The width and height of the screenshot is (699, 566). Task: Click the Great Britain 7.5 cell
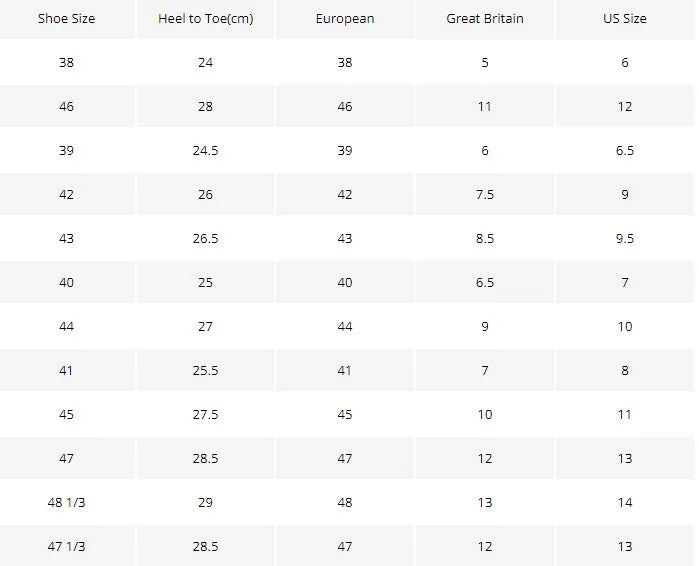[x=485, y=194]
